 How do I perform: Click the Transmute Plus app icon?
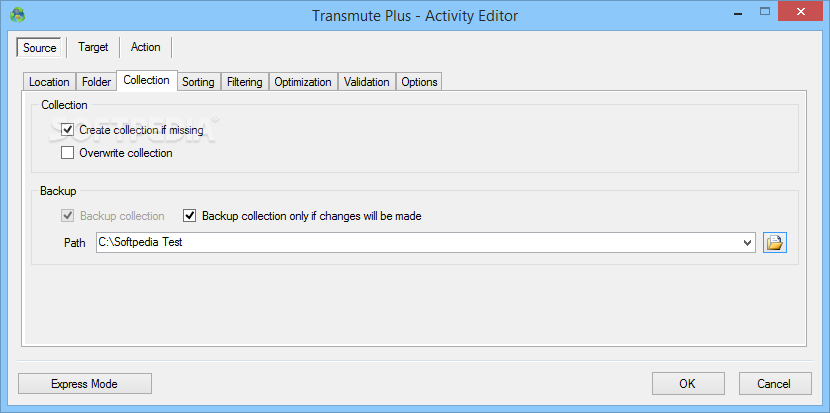17,15
